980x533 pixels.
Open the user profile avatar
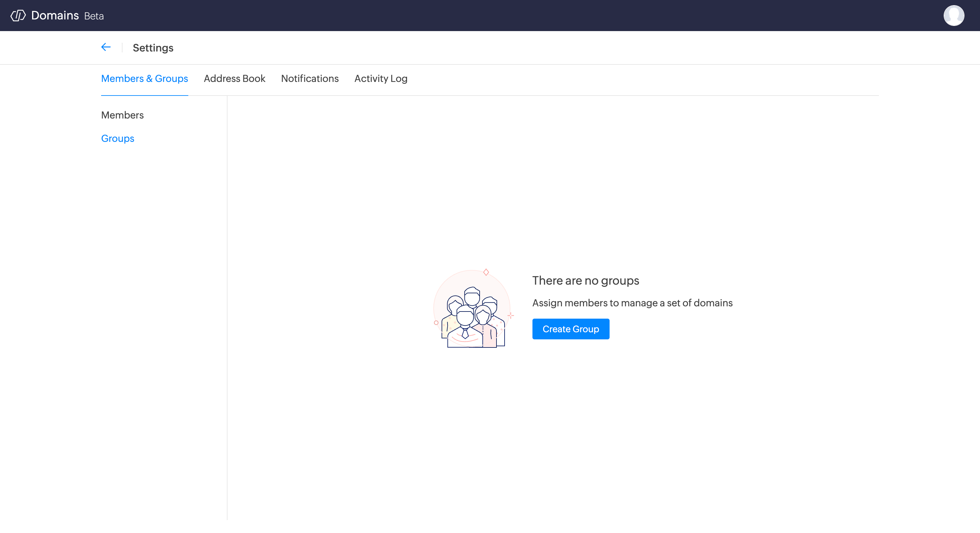[954, 16]
